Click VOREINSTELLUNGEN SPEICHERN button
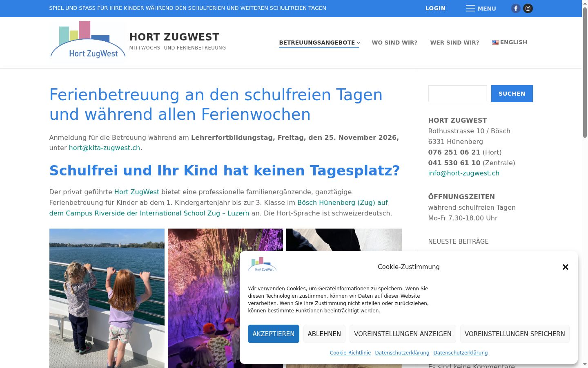The image size is (588, 368). click(515, 334)
